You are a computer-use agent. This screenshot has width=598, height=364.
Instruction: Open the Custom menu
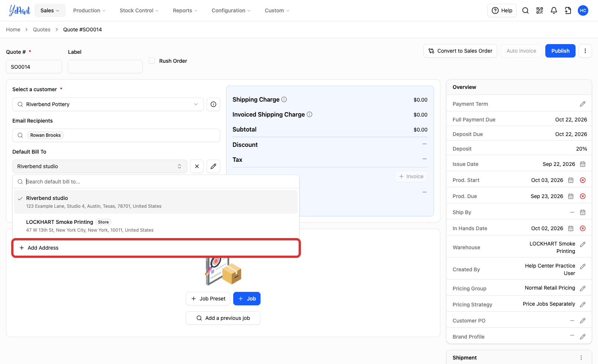(x=277, y=10)
